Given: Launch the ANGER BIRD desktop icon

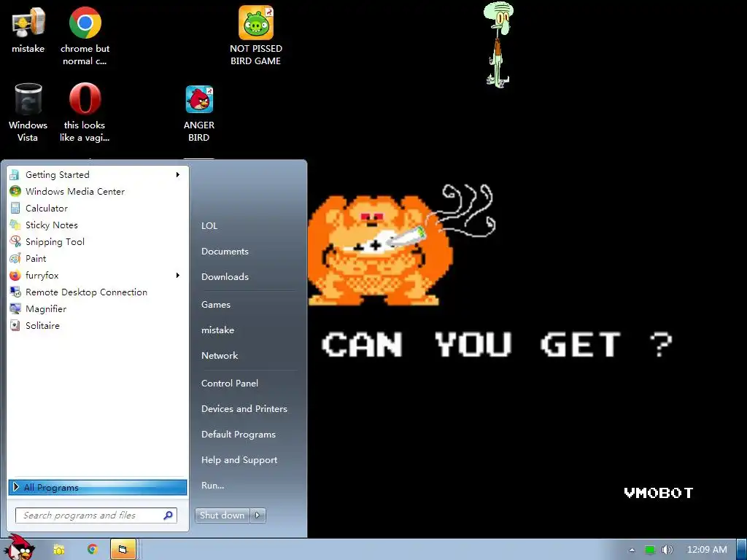Looking at the screenshot, I should 199,113.
